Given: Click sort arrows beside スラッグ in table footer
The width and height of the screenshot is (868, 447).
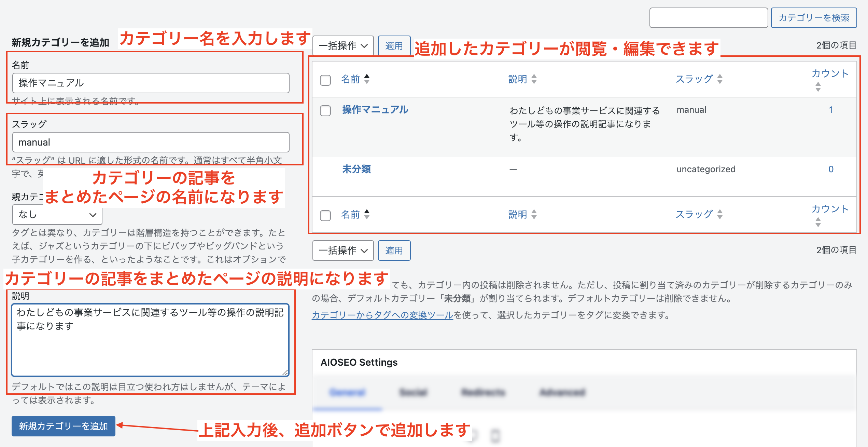Looking at the screenshot, I should pyautogui.click(x=720, y=214).
